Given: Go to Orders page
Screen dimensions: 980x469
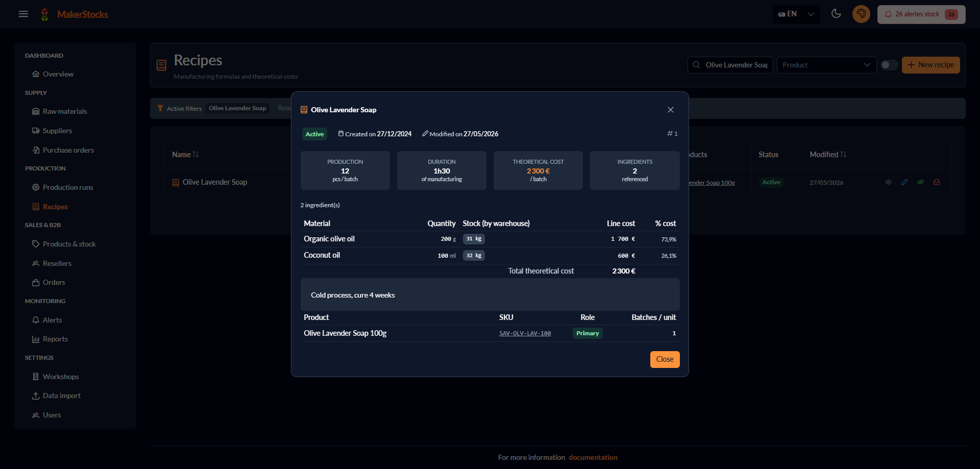Looking at the screenshot, I should [x=54, y=282].
